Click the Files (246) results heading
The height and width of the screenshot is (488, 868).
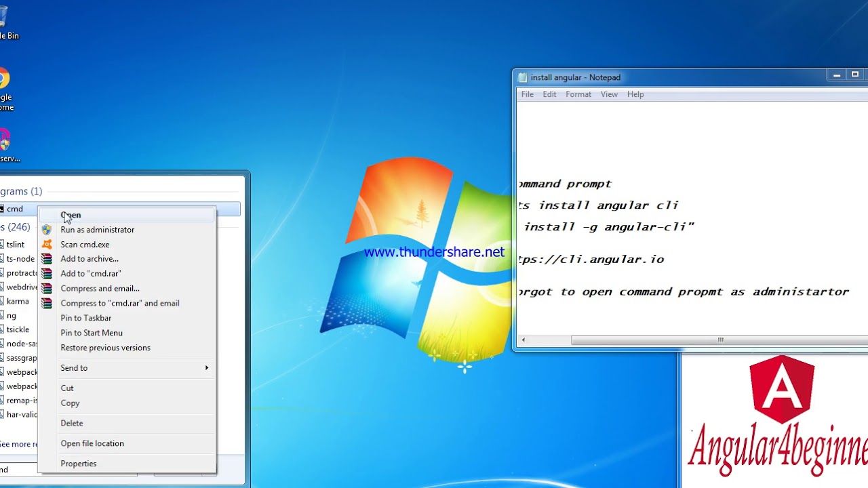15,227
